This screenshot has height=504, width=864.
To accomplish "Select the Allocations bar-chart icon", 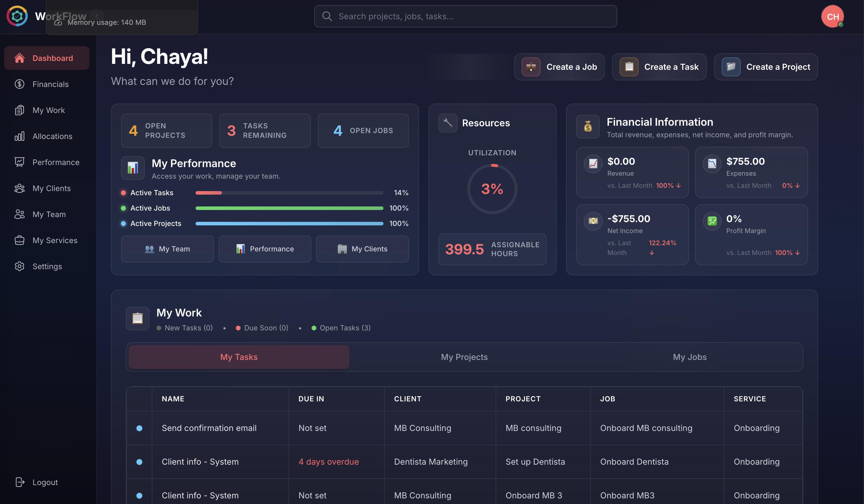I will [20, 136].
